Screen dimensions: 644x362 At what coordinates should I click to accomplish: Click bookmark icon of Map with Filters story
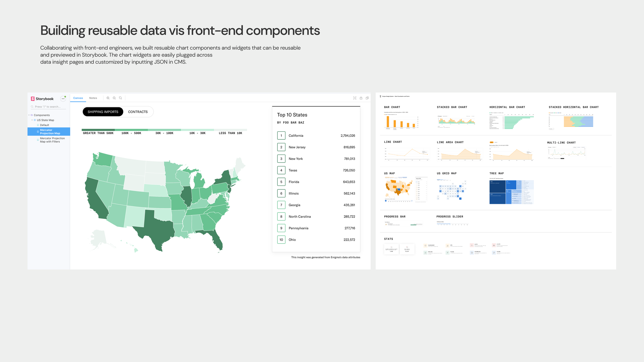point(38,140)
